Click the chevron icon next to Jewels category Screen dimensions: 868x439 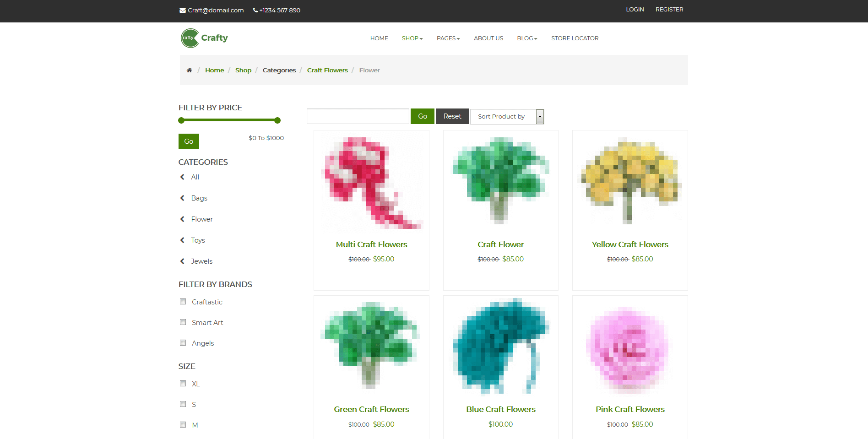click(x=182, y=261)
